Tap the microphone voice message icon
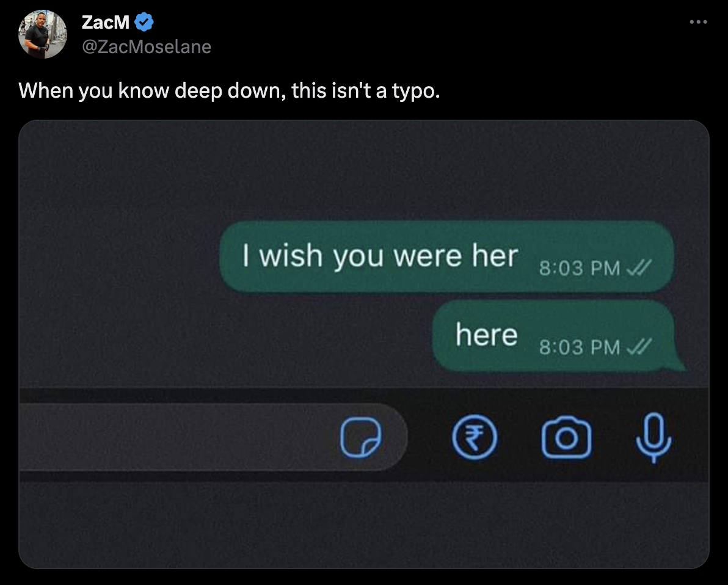The height and width of the screenshot is (585, 728). [653, 437]
